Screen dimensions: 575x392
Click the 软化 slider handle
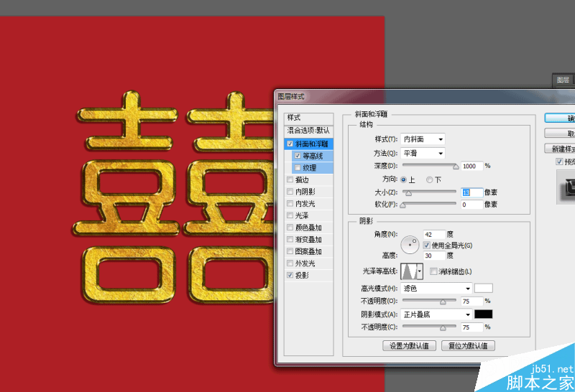403,205
